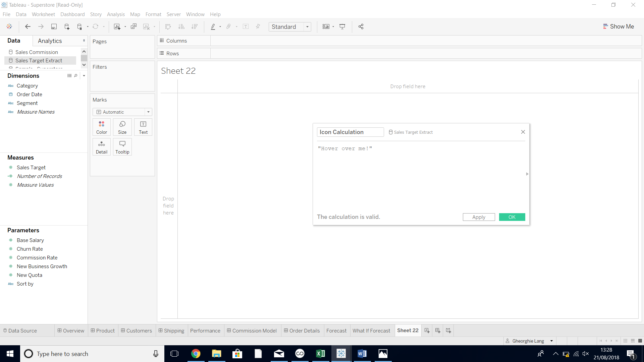Open the Forecast worksheet tab
The height and width of the screenshot is (362, 644).
(336, 330)
